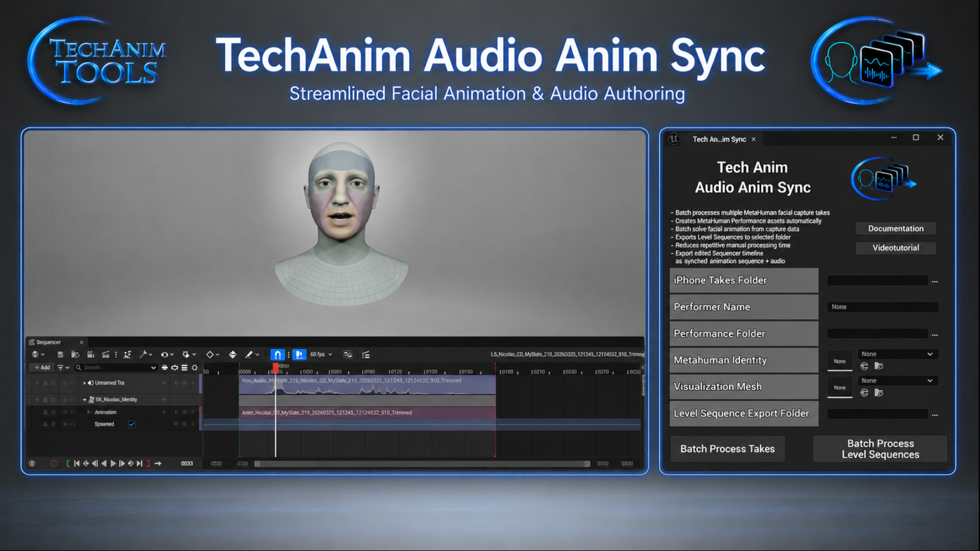Step one frame forward
Screen dimensions: 980x551
(x=121, y=463)
